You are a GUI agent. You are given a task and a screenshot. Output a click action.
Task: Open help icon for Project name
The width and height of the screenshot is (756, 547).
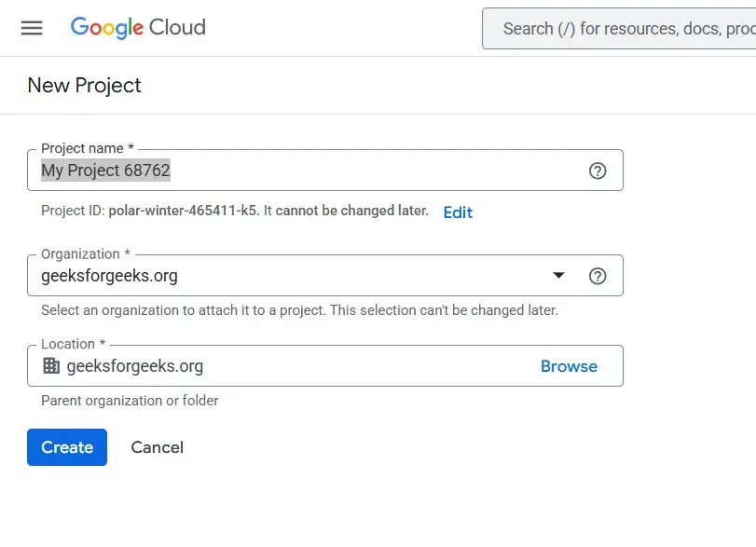[598, 171]
